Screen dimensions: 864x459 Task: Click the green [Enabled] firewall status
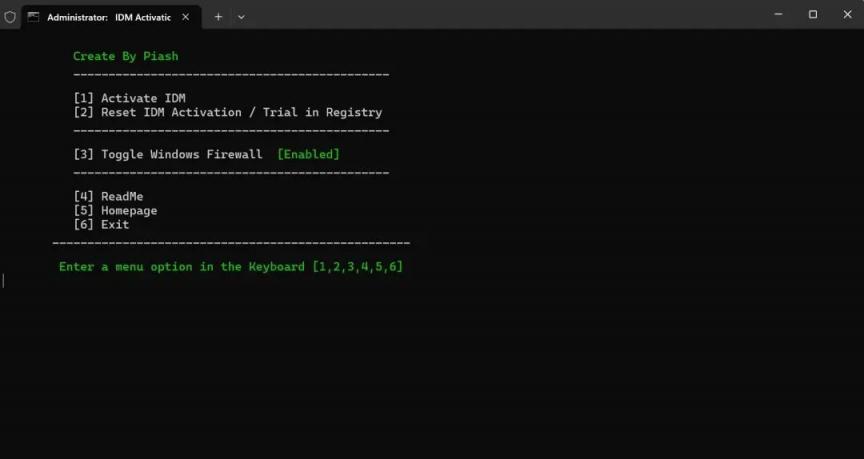(308, 154)
